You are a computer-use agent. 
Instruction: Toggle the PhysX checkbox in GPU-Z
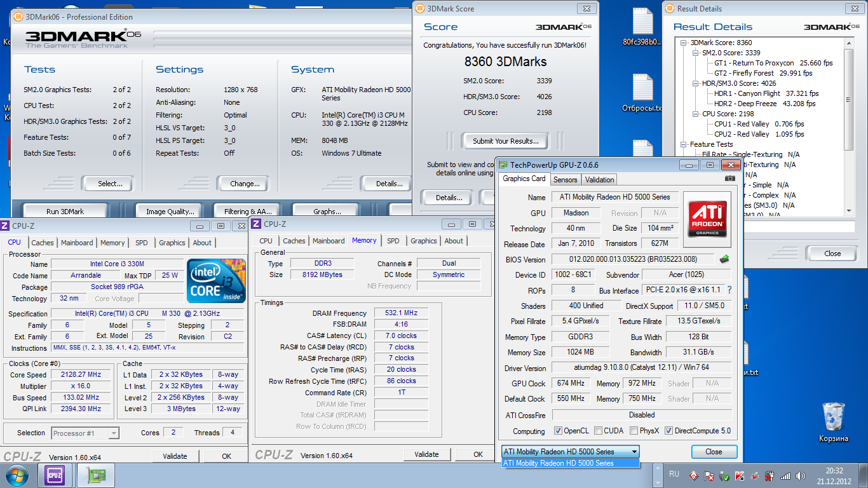634,431
